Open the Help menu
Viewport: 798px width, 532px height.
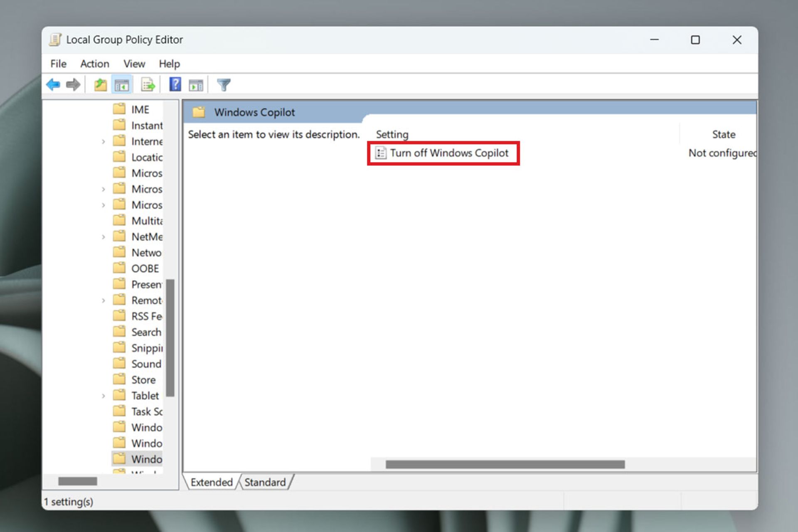click(169, 64)
